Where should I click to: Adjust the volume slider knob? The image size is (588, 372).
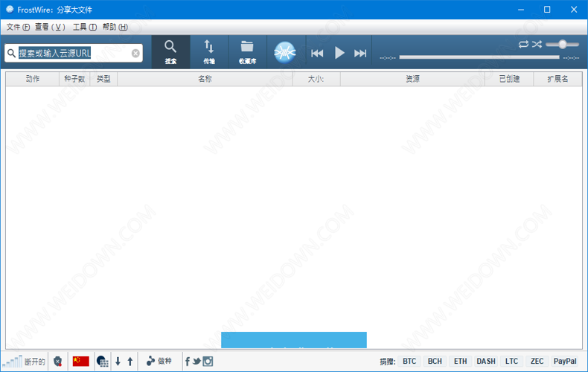click(563, 45)
